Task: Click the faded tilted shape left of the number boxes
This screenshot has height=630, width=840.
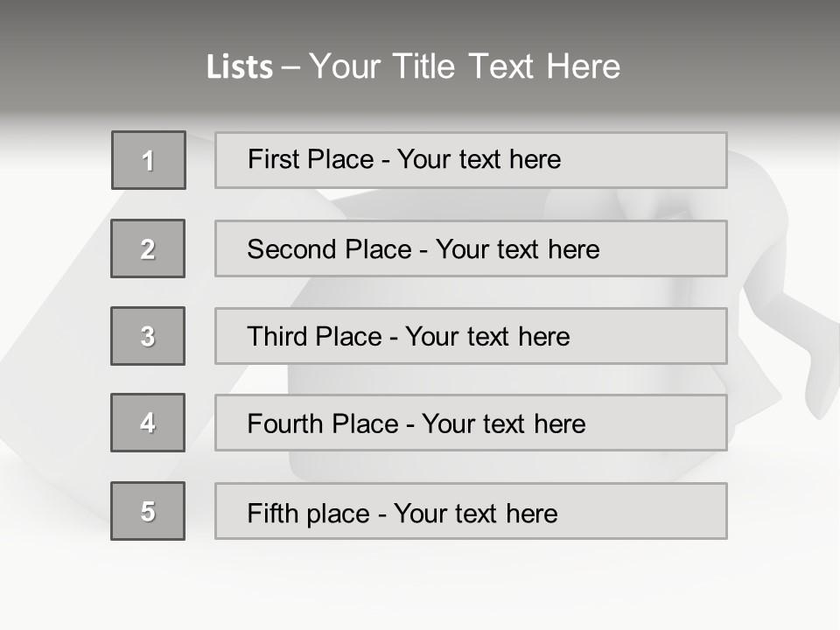Action: pyautogui.click(x=52, y=350)
